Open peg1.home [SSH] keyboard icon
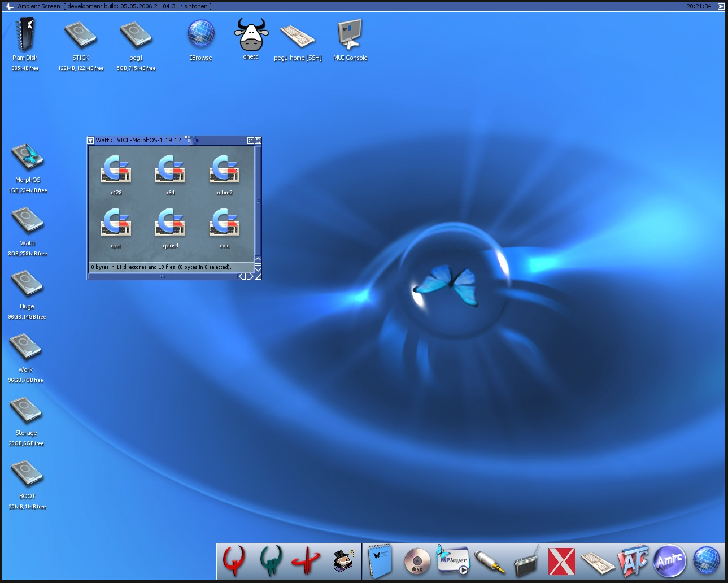This screenshot has width=728, height=583. click(298, 37)
